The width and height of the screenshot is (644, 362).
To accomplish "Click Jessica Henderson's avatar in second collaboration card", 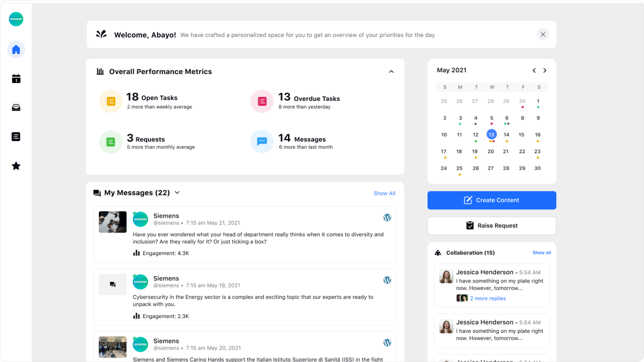I will tap(446, 326).
